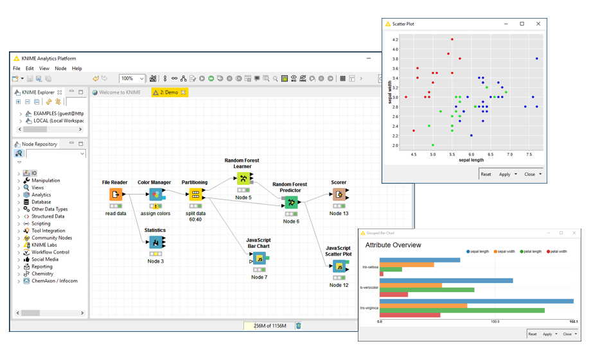Toggle petal width series in legend
Viewport: 591px width, 364px height.
point(557,252)
